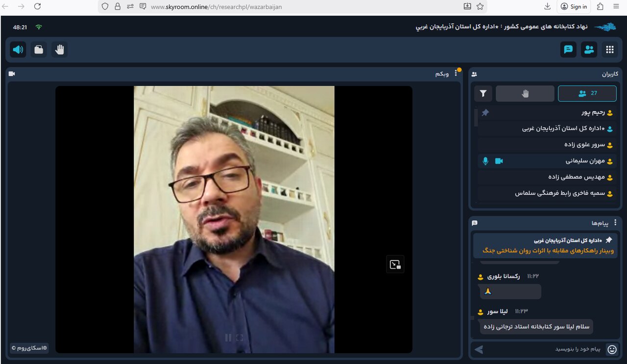Pause the webcam video
The height and width of the screenshot is (364, 627).
tap(228, 338)
